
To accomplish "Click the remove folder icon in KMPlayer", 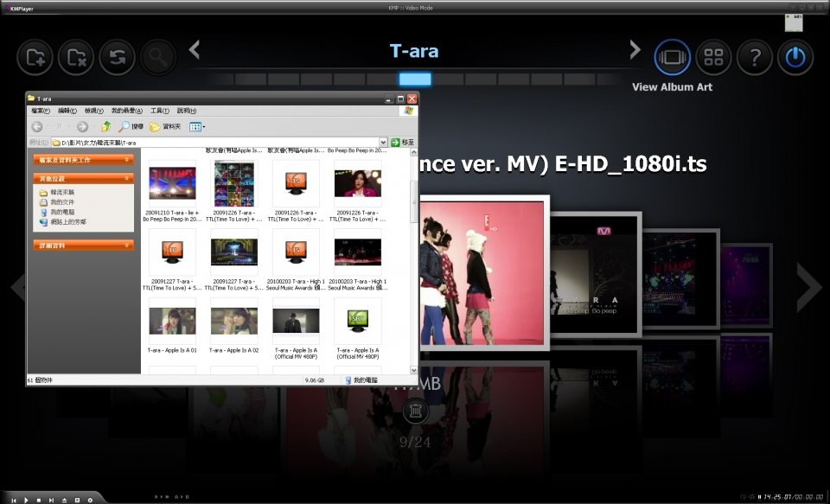I will 76,57.
